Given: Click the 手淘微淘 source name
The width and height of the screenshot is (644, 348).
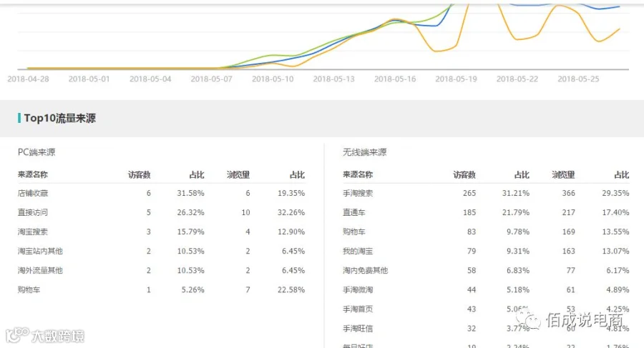Looking at the screenshot, I should (358, 289).
